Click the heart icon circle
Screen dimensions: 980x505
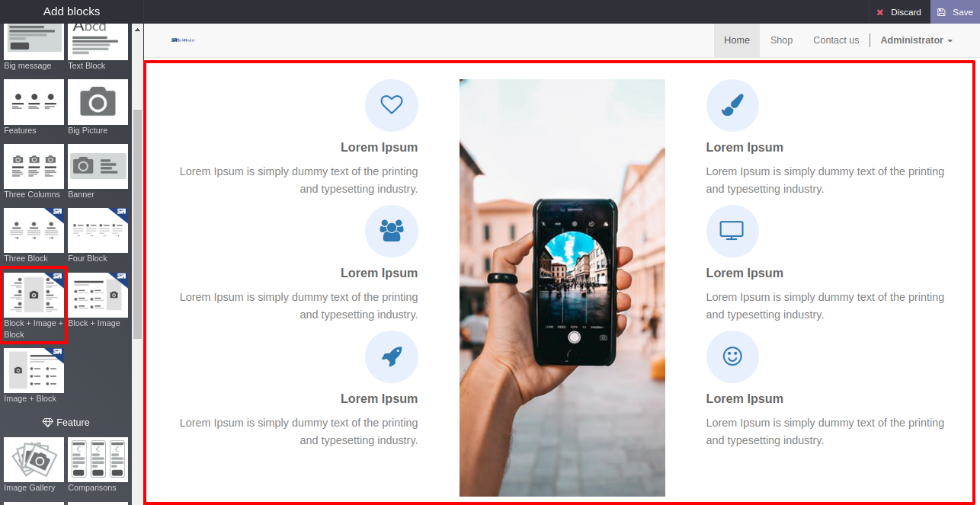pyautogui.click(x=392, y=105)
